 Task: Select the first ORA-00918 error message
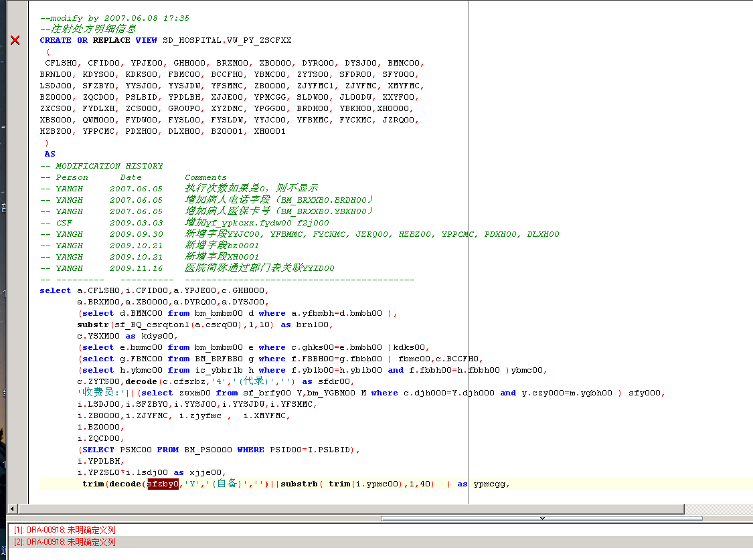[64, 530]
